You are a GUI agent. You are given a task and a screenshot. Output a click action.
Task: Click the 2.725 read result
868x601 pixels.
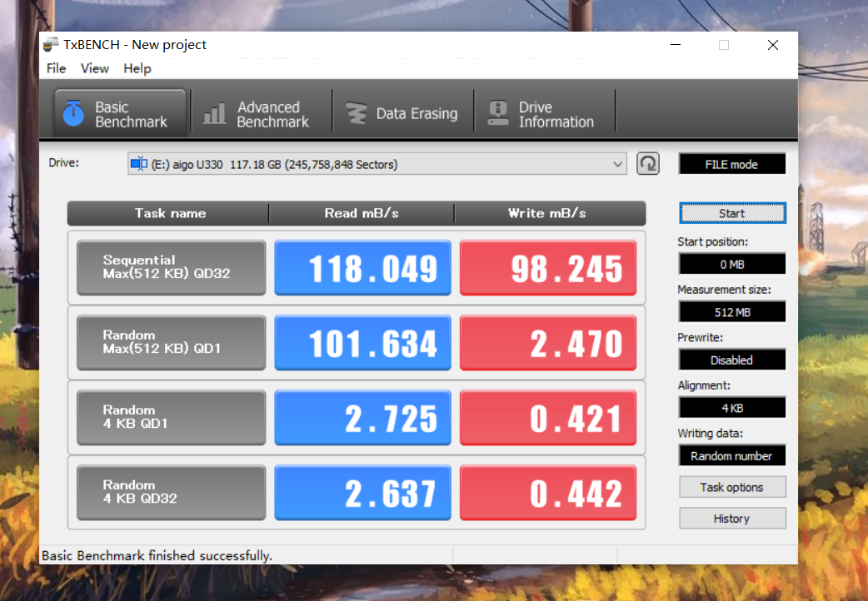[362, 417]
